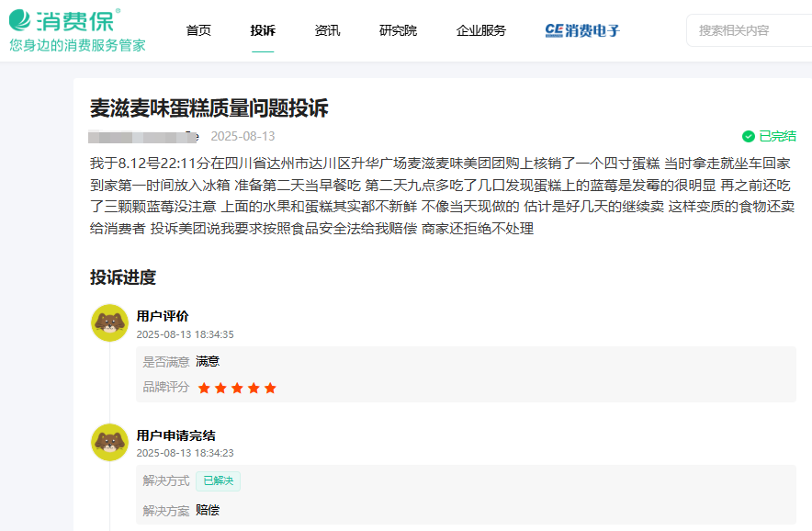Click the fifth brand rating star
812x531 pixels.
click(270, 388)
